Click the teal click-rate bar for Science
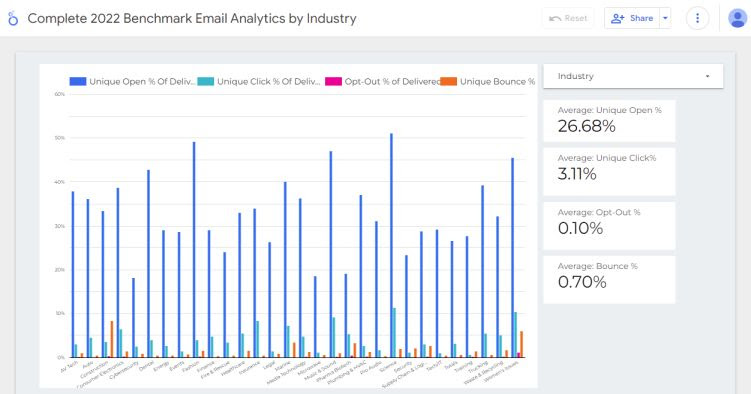The height and width of the screenshot is (394, 751). [x=395, y=333]
